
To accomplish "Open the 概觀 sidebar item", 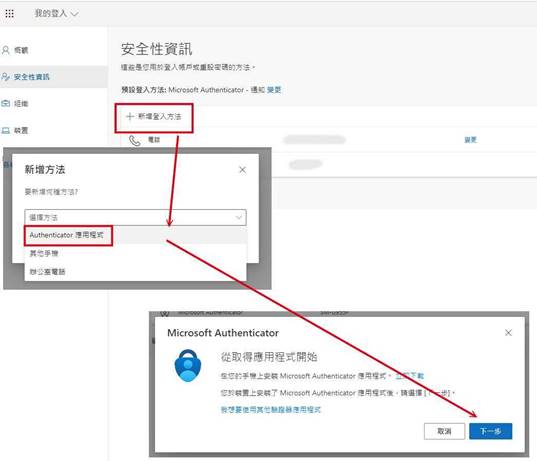I will tap(21, 50).
